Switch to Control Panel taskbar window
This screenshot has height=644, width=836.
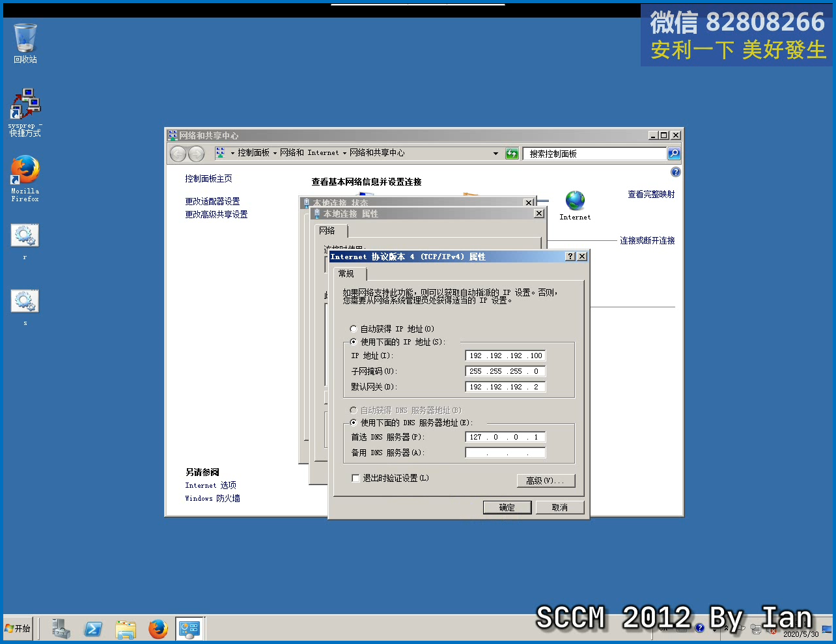pos(189,628)
